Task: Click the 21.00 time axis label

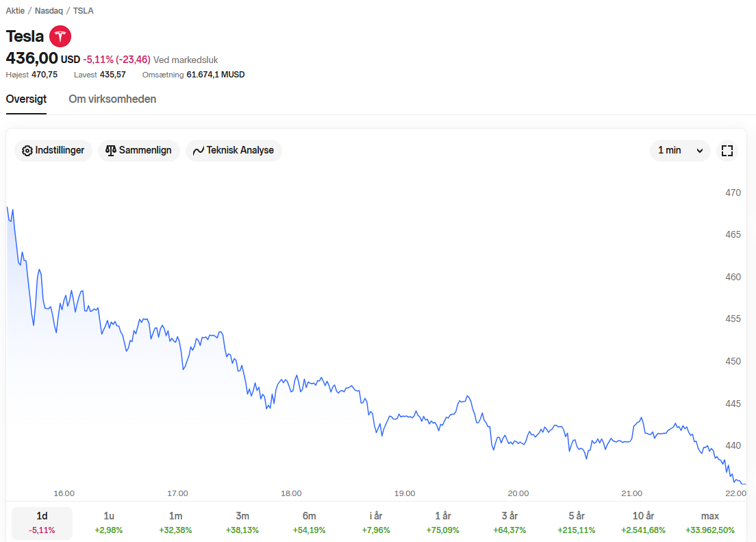Action: coord(631,493)
